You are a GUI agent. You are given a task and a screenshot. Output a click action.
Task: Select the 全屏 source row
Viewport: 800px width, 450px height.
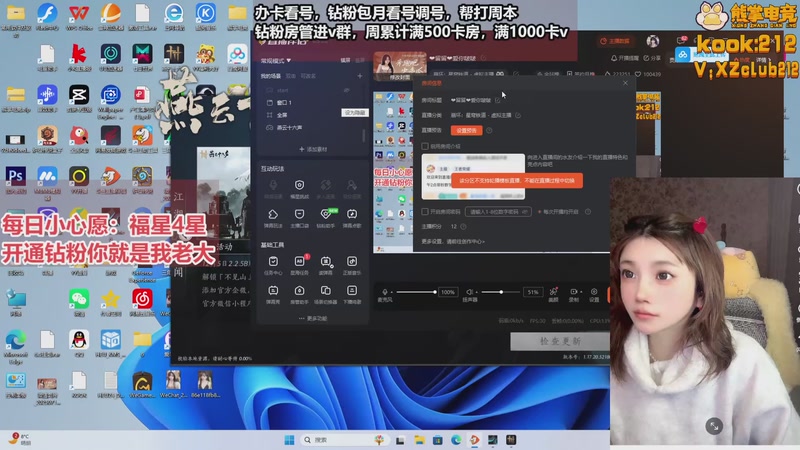313,115
